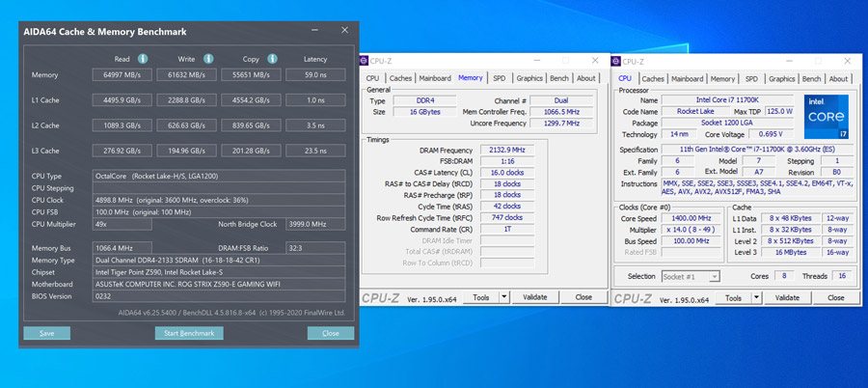Click Uncore Frequency value 1299.7 MHz
Screen dimensions: 868x388
pyautogui.click(x=560, y=123)
